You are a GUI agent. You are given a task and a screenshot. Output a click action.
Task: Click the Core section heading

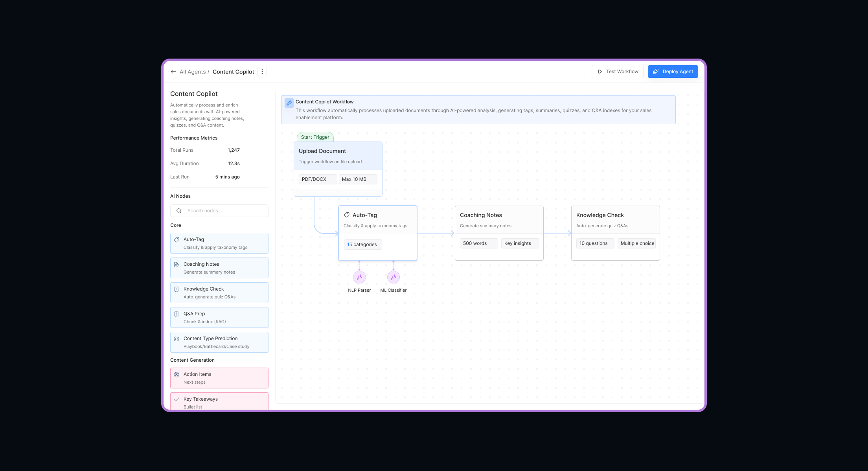(x=176, y=225)
